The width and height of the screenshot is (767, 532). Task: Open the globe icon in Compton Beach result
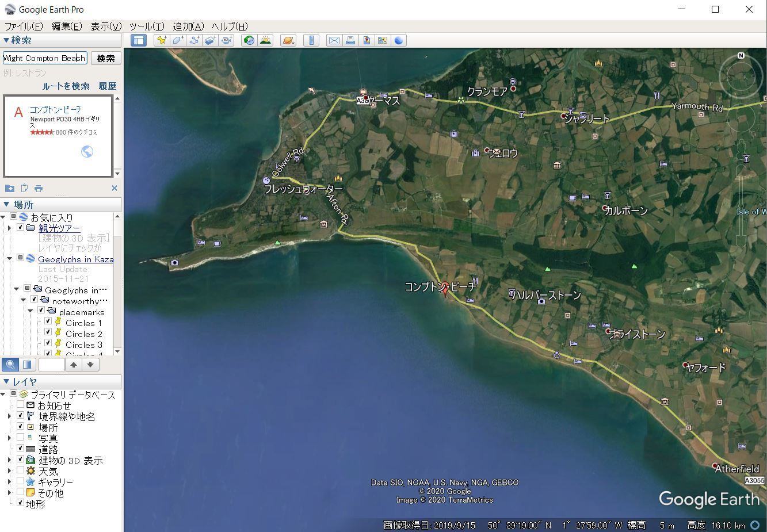(87, 152)
